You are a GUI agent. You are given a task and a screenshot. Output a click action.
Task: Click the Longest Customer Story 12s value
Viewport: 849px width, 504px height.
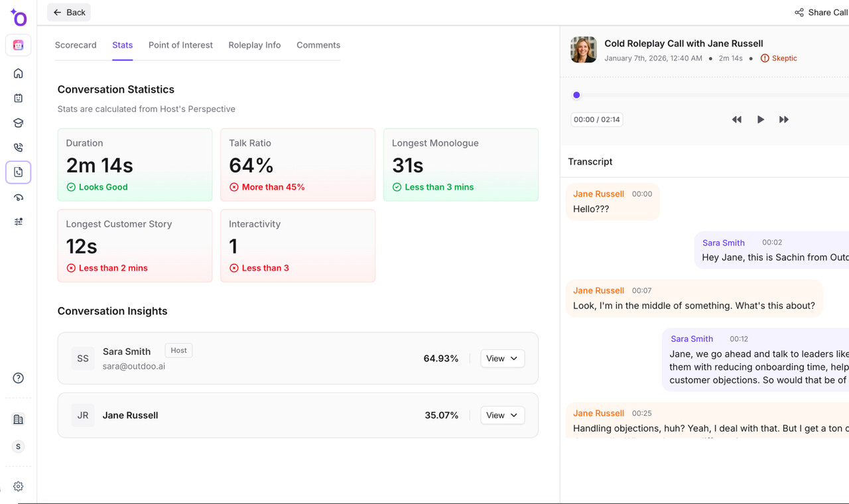pyautogui.click(x=82, y=246)
